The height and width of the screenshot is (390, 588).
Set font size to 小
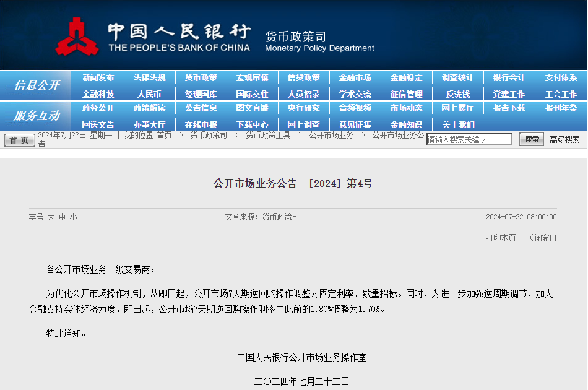tap(74, 217)
